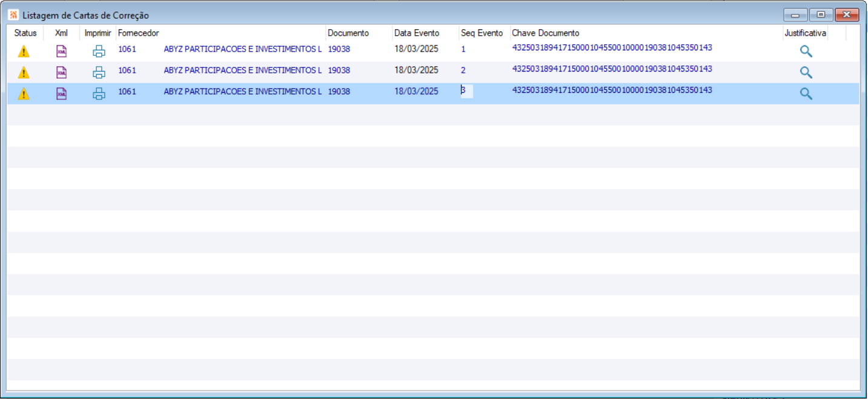View justificativa magnifier for second row

point(806,73)
